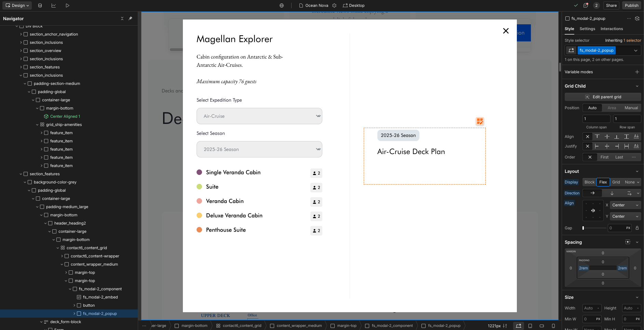Switch to the Interactions tab
644x330 pixels.
(612, 29)
